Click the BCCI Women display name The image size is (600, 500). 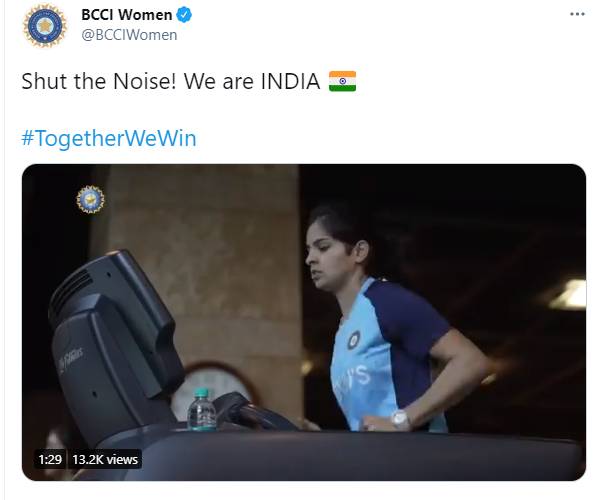click(x=127, y=15)
